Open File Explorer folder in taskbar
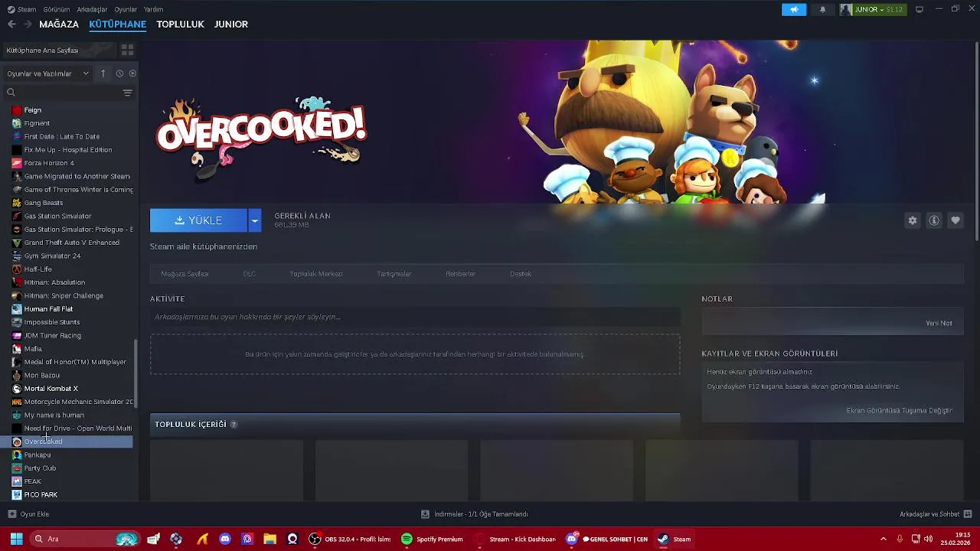Screen dimensions: 980x551 click(x=269, y=539)
